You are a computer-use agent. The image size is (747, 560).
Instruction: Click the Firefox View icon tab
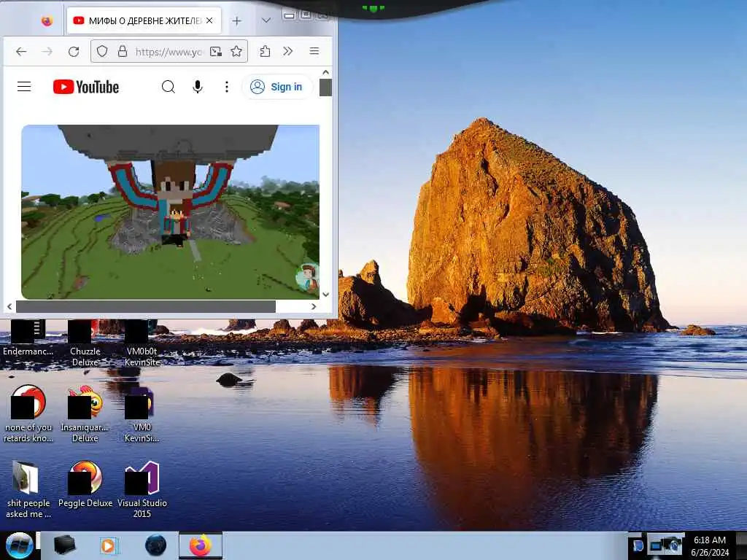pyautogui.click(x=46, y=21)
